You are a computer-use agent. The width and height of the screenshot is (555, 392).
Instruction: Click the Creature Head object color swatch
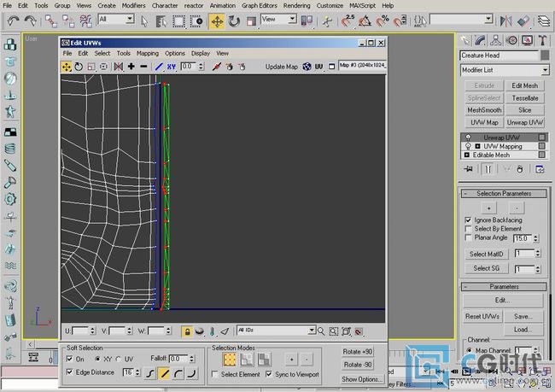(x=545, y=56)
